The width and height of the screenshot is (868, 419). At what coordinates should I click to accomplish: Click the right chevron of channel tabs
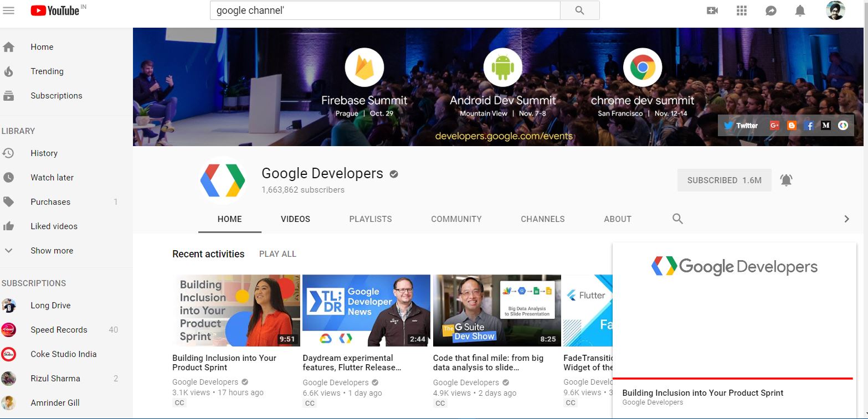coord(846,219)
